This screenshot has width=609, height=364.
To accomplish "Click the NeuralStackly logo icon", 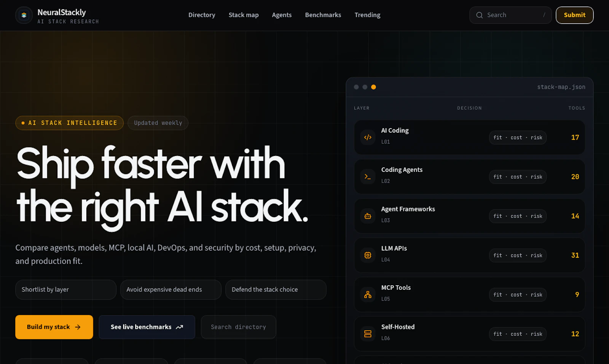I will 24,15.
